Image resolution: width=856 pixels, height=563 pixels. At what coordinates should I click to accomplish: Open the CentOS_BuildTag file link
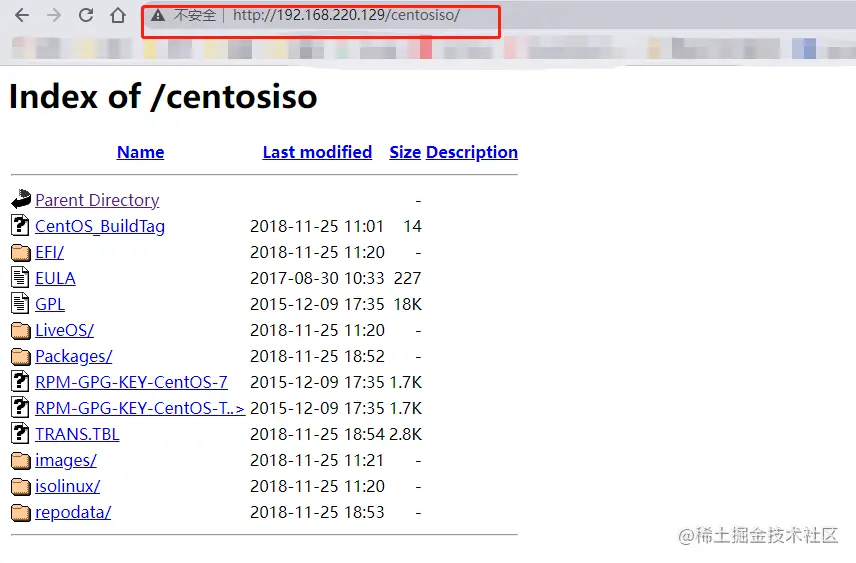click(x=100, y=226)
